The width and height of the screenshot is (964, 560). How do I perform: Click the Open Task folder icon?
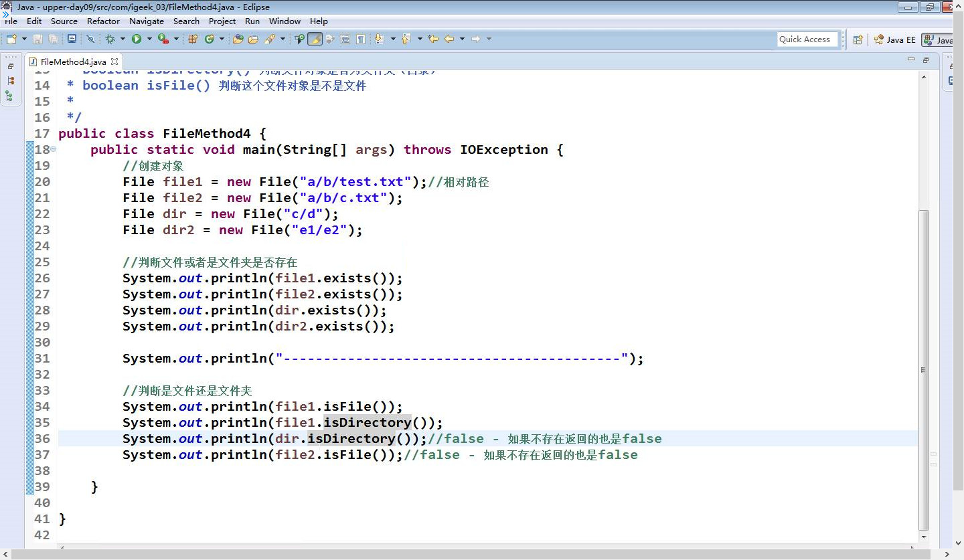253,39
